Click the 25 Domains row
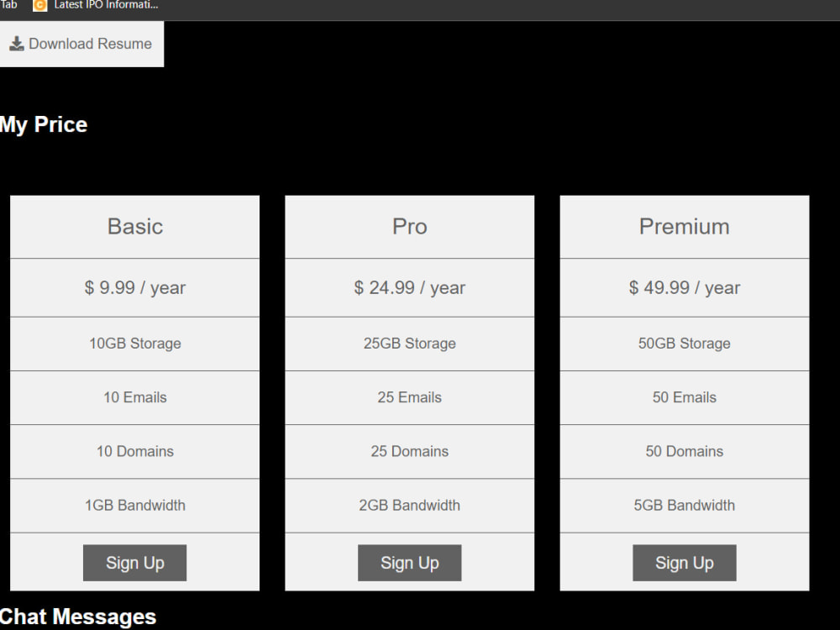 (410, 452)
